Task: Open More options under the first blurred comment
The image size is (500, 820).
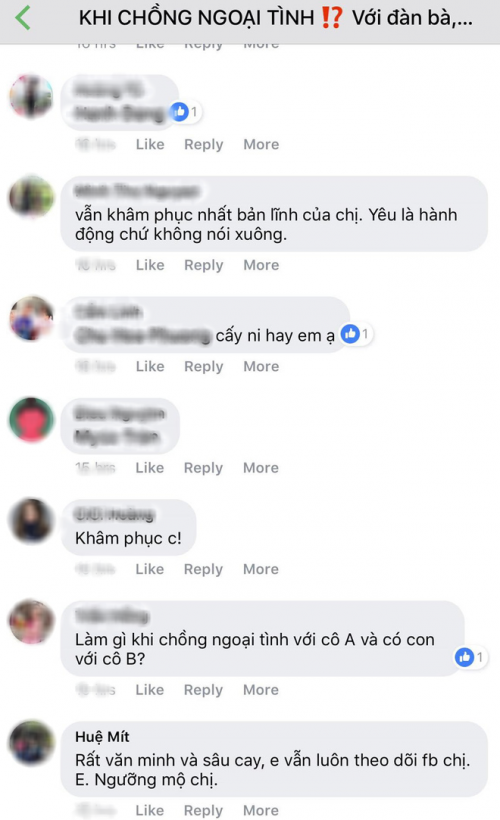Action: [261, 144]
